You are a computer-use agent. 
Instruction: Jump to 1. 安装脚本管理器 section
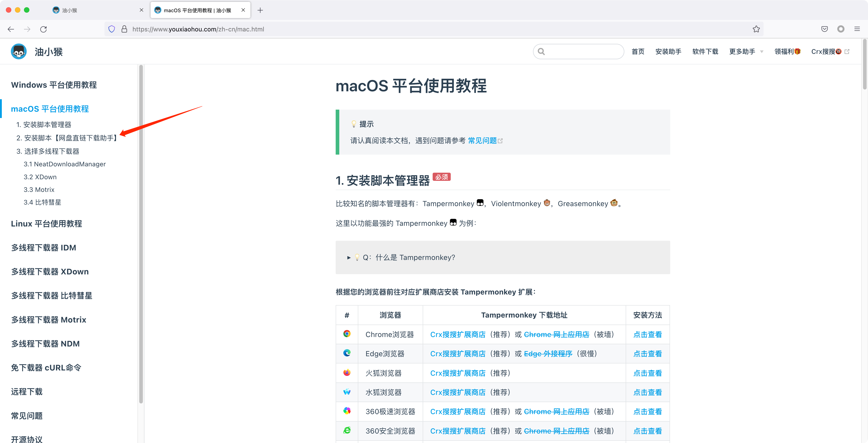click(x=44, y=125)
